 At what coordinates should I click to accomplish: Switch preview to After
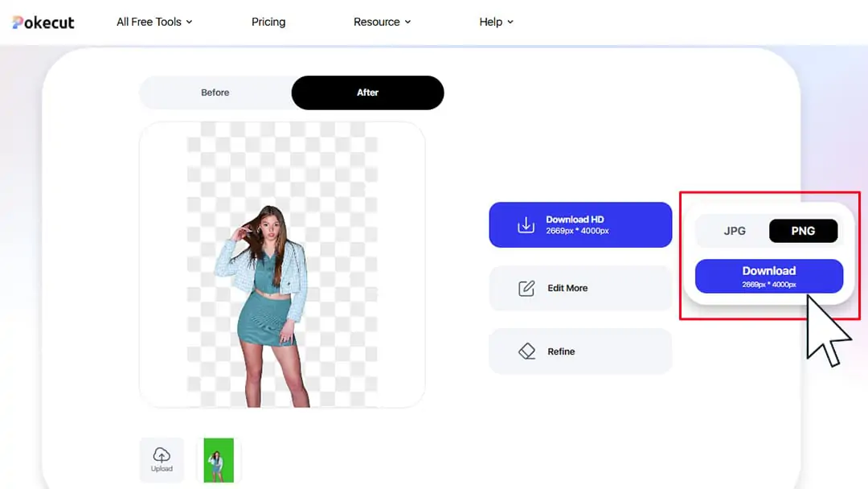click(x=367, y=92)
